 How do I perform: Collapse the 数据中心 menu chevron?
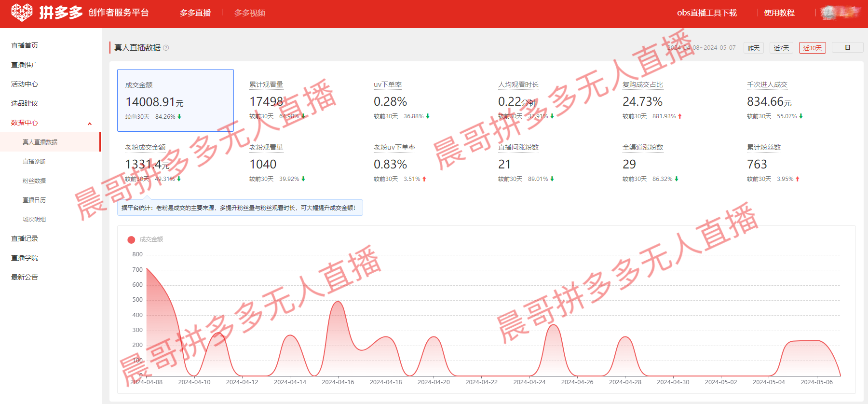[90, 124]
